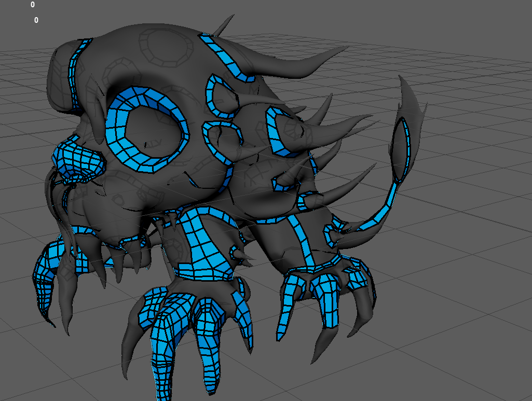532x401 pixels.
Task: Click the topmost "0" counter in the viewport corner
Action: tap(33, 5)
